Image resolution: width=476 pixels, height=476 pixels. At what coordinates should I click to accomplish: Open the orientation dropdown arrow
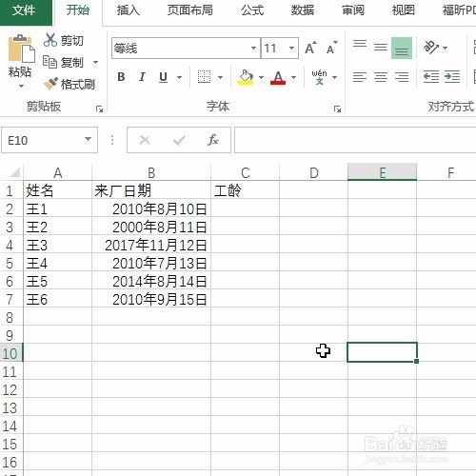click(x=445, y=48)
